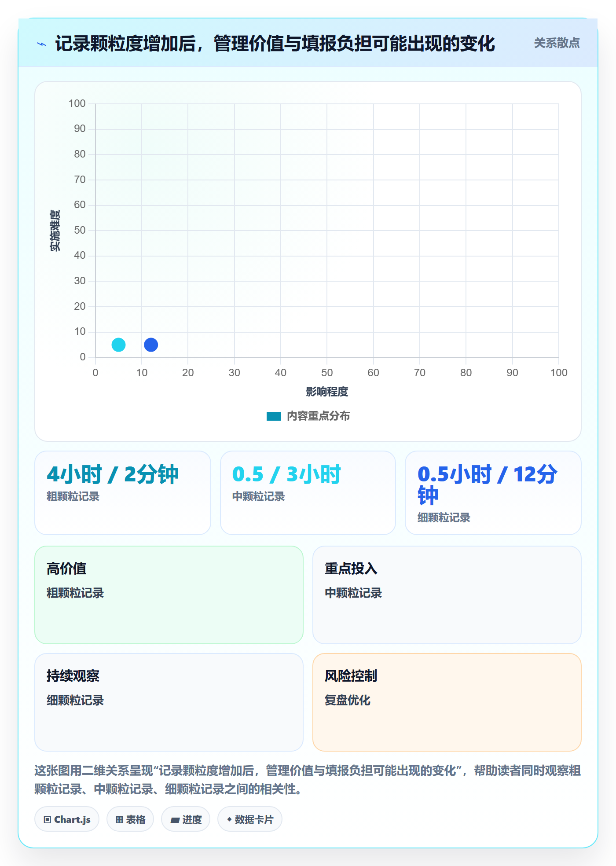The width and height of the screenshot is (616, 866).
Task: Click the 影响程度 x-axis title
Action: (x=327, y=392)
